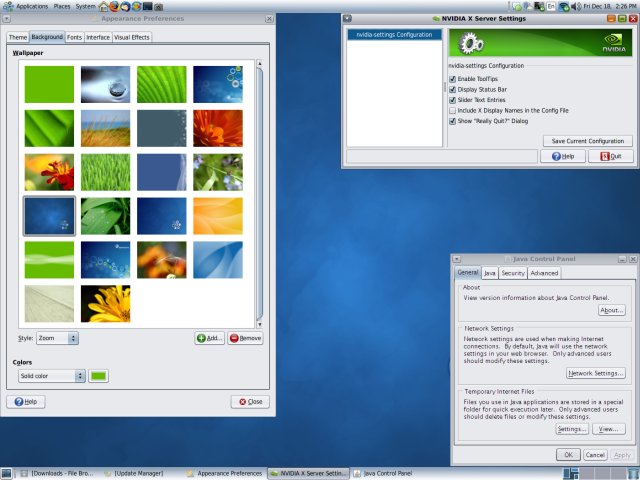Image resolution: width=640 pixels, height=480 pixels.
Task: Switch to Update Manager in taskbar
Action: tap(134, 473)
